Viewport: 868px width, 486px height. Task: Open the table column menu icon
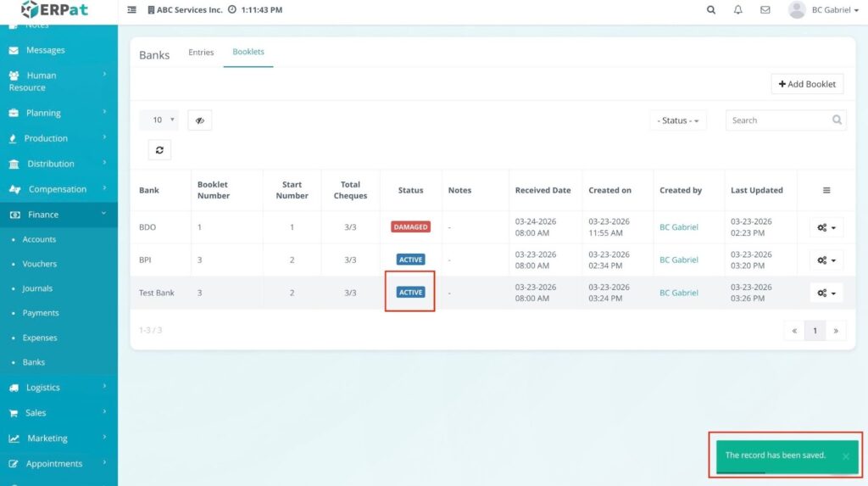(826, 191)
